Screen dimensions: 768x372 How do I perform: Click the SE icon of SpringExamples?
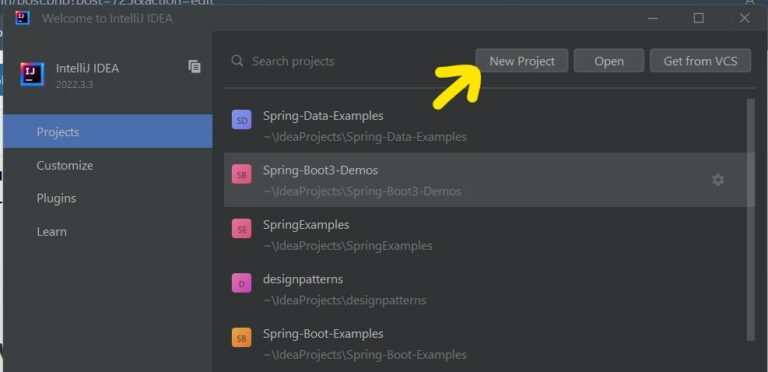(x=241, y=229)
